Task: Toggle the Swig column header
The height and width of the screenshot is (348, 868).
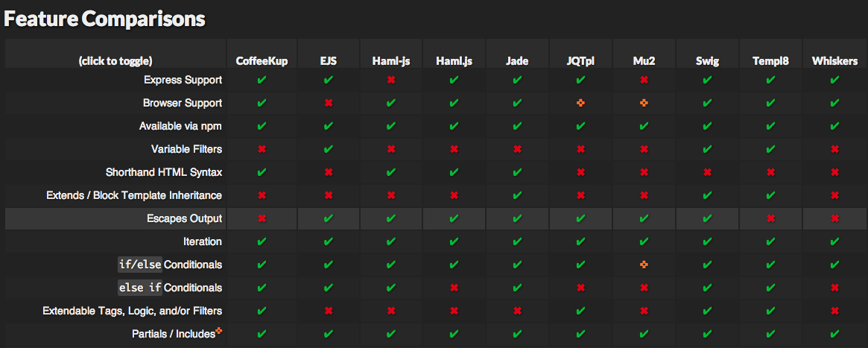Action: click(x=706, y=61)
